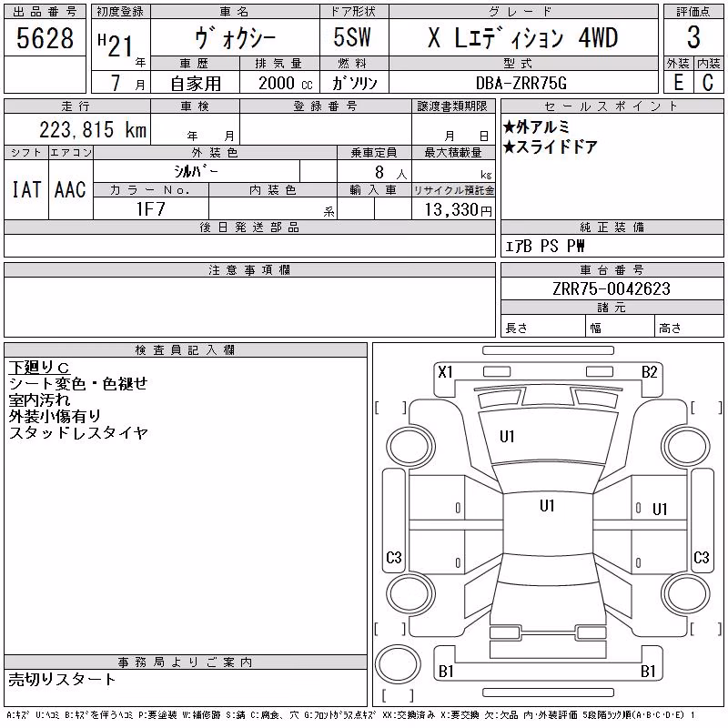728x728 pixels.
Task: Click the 売切りスタート notice text
Action: pyautogui.click(x=62, y=680)
